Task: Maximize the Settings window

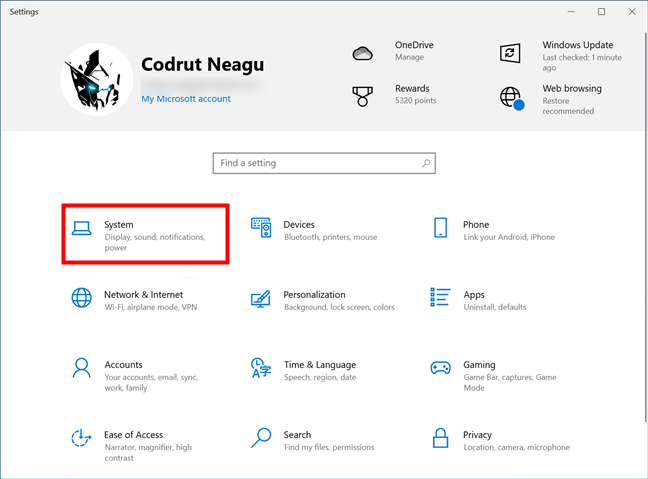Action: [602, 12]
